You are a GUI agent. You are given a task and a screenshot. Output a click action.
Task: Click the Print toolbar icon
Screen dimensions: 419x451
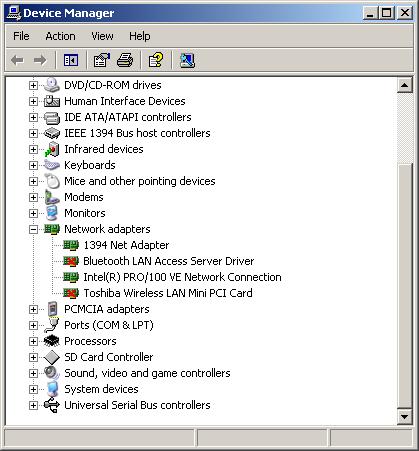[x=125, y=60]
